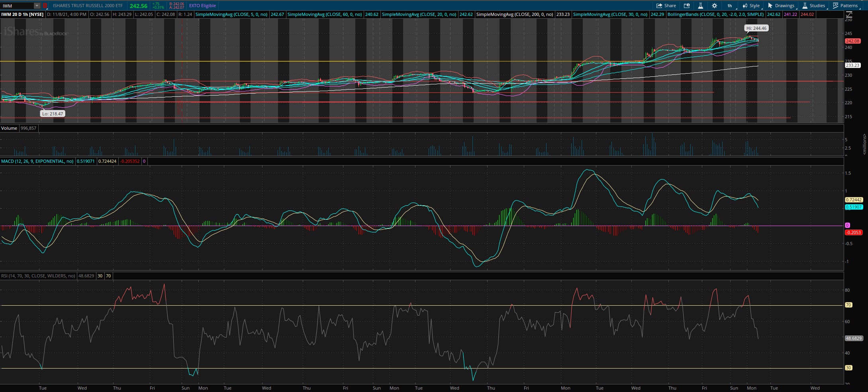The image size is (868, 392).
Task: Click the red -0.2053 histogram axis tag
Action: [x=853, y=232]
